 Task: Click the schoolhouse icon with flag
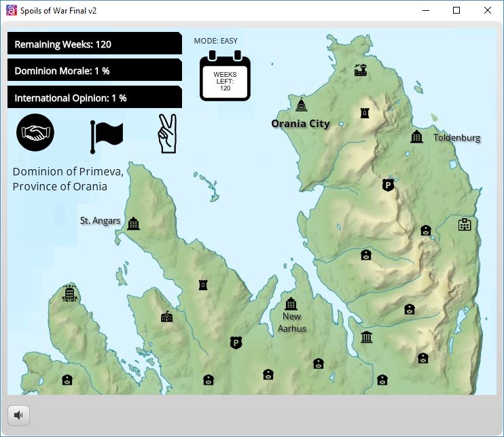166,316
